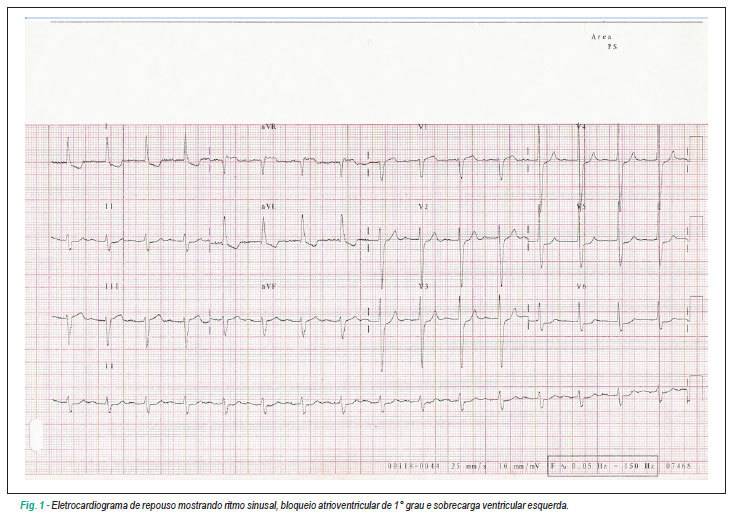Click the 'V2' lead label
The height and width of the screenshot is (524, 734).
click(423, 207)
